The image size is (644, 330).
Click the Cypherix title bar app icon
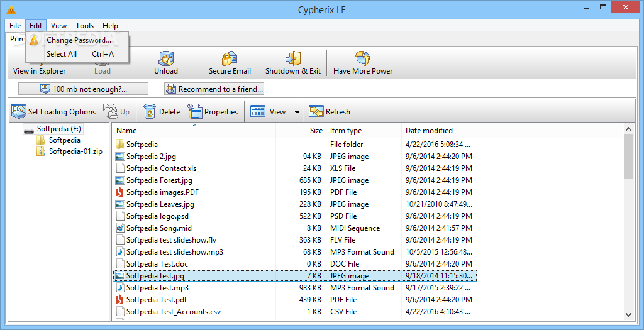coord(13,9)
